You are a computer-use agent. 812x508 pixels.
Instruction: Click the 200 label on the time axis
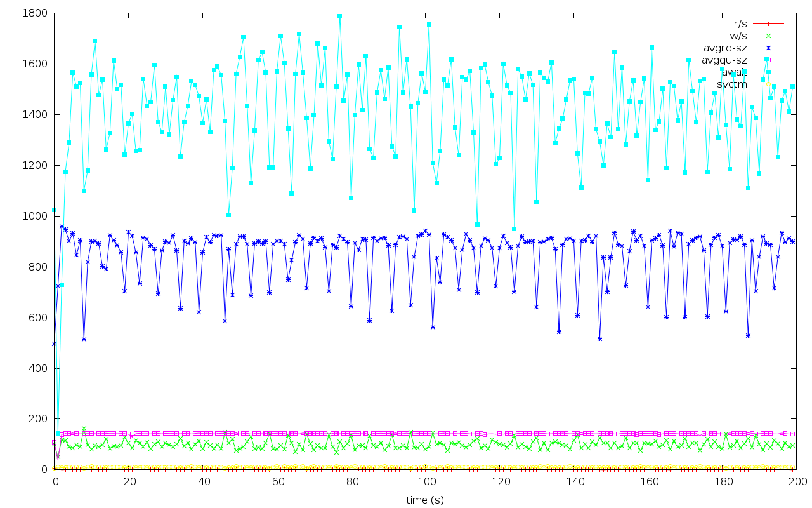[x=797, y=482]
